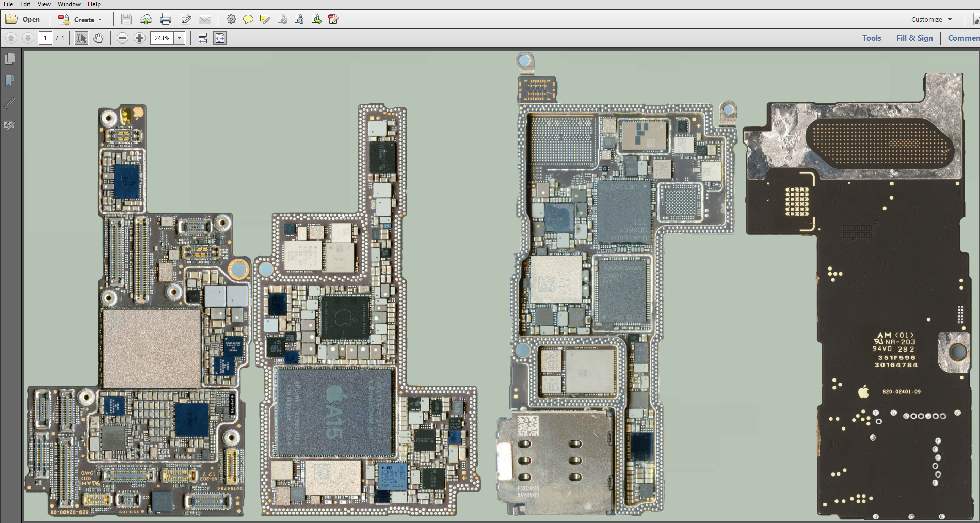980x523 pixels.
Task: Expand the zoom percentage dropdown
Action: [x=180, y=38]
